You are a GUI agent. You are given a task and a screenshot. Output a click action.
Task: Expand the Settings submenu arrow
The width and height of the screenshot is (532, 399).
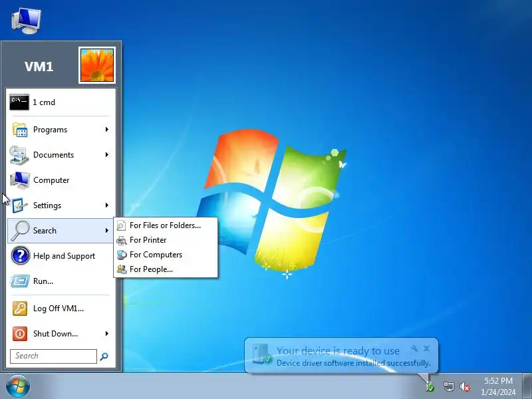(x=107, y=205)
